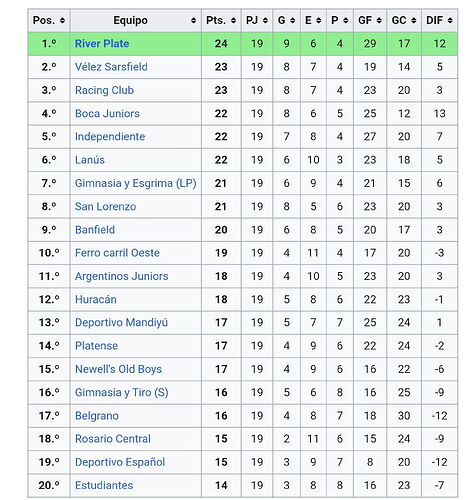This screenshot has height=500, width=473.
Task: Click the GC column sort arrows
Action: tap(414, 21)
